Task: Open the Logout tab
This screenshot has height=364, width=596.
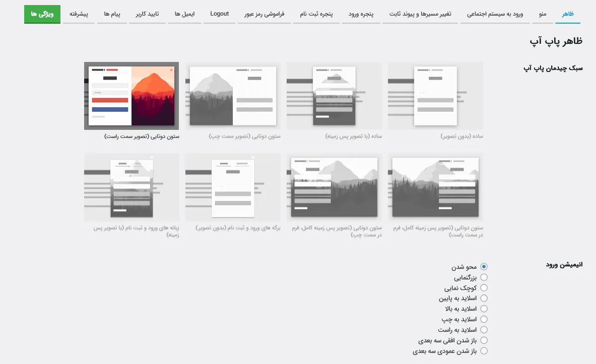Action: [x=219, y=14]
